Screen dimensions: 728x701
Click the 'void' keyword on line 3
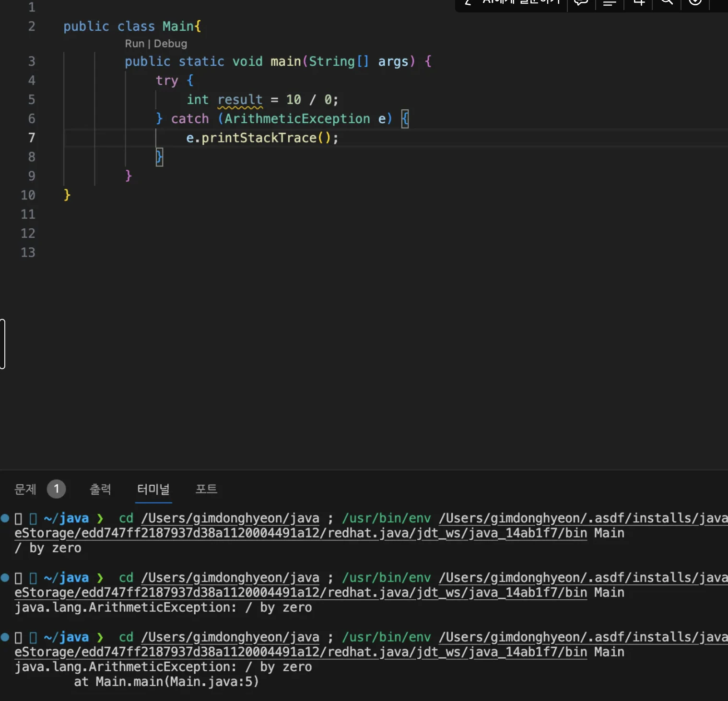[247, 61]
